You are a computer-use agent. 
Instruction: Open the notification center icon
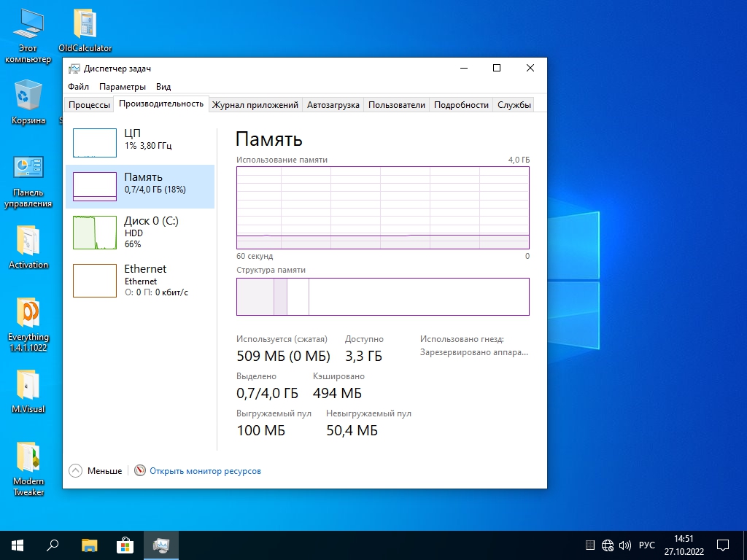click(x=723, y=545)
